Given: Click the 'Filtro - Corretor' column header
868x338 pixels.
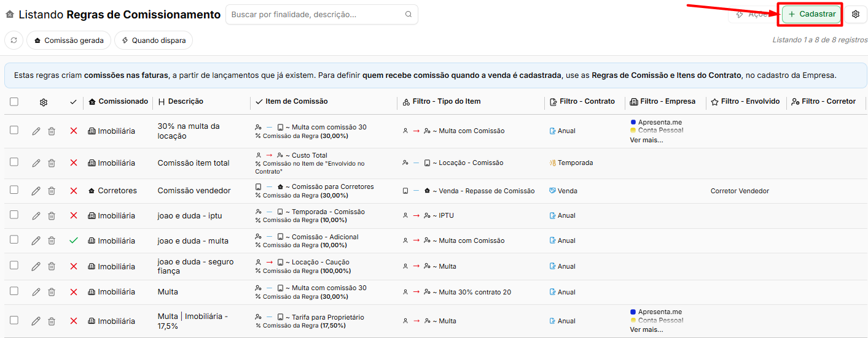Looking at the screenshot, I should 824,102.
